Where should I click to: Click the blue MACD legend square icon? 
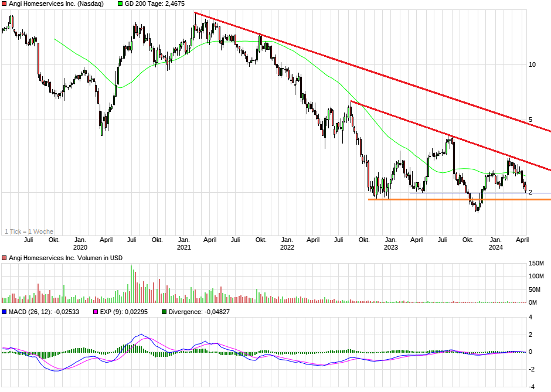coord(5,312)
